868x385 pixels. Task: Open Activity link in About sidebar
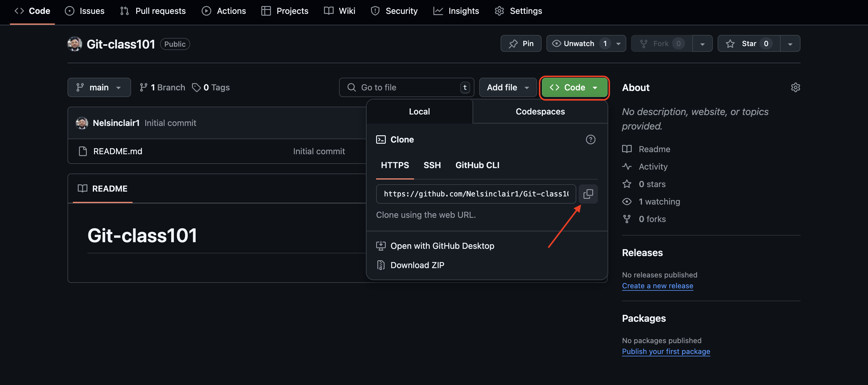coord(653,166)
